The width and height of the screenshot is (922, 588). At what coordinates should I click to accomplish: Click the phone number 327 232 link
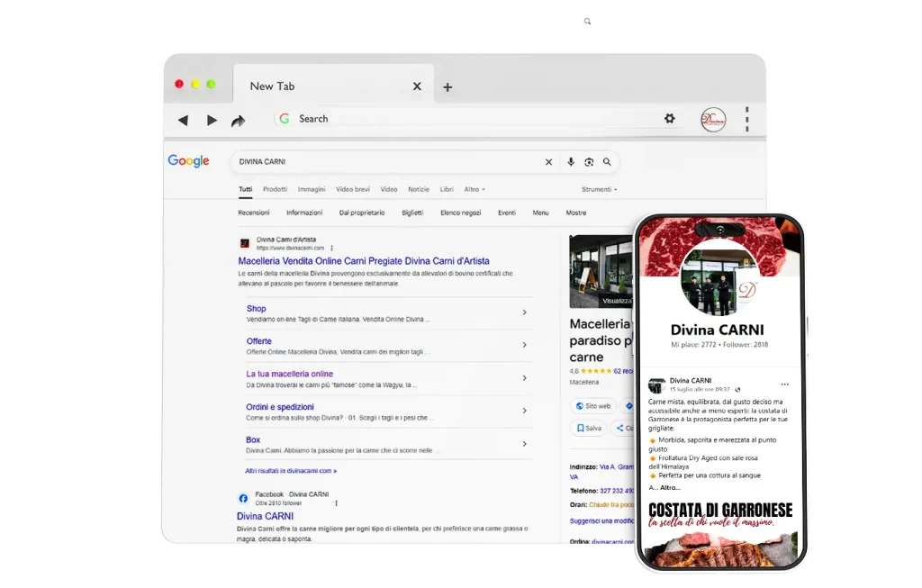click(616, 491)
